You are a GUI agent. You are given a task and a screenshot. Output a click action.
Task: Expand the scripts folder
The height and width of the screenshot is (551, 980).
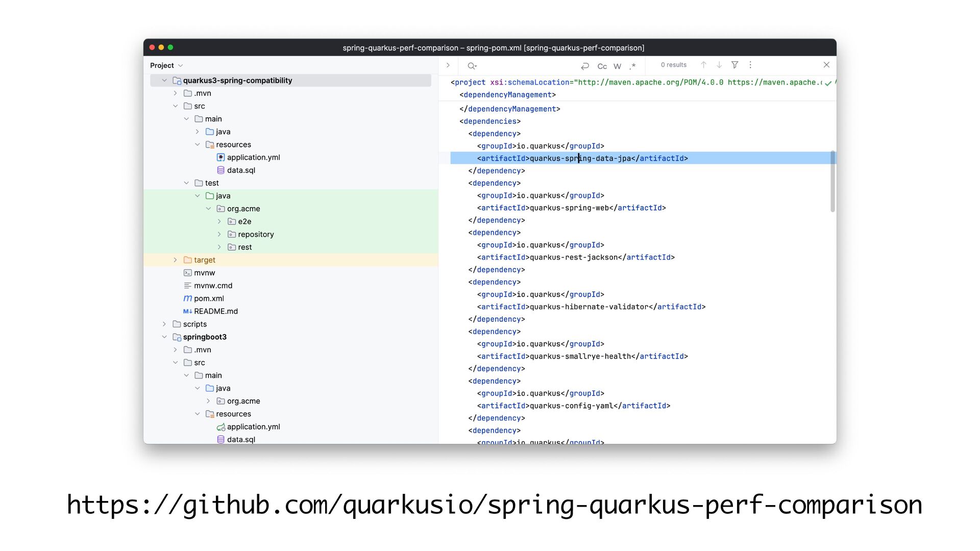[x=164, y=324]
